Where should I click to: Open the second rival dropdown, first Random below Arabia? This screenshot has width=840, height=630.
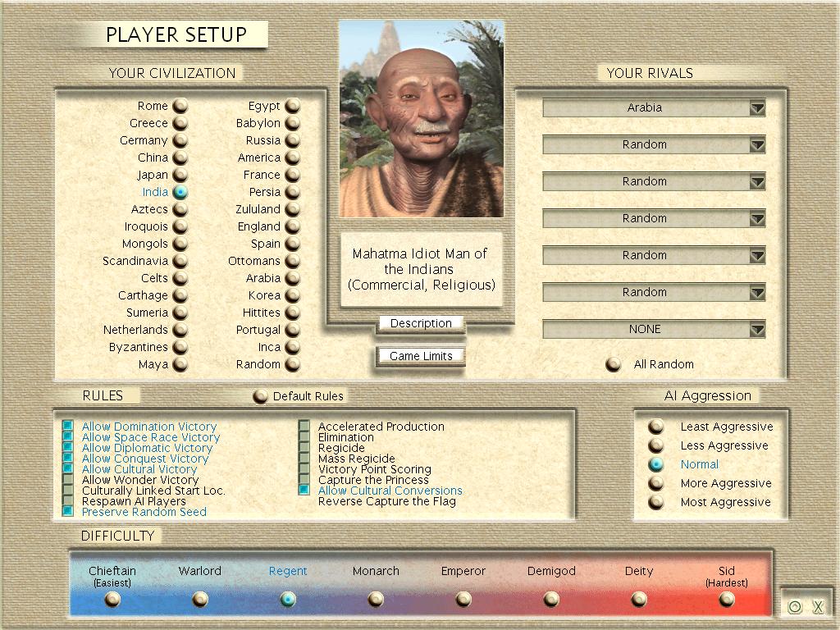pos(654,144)
